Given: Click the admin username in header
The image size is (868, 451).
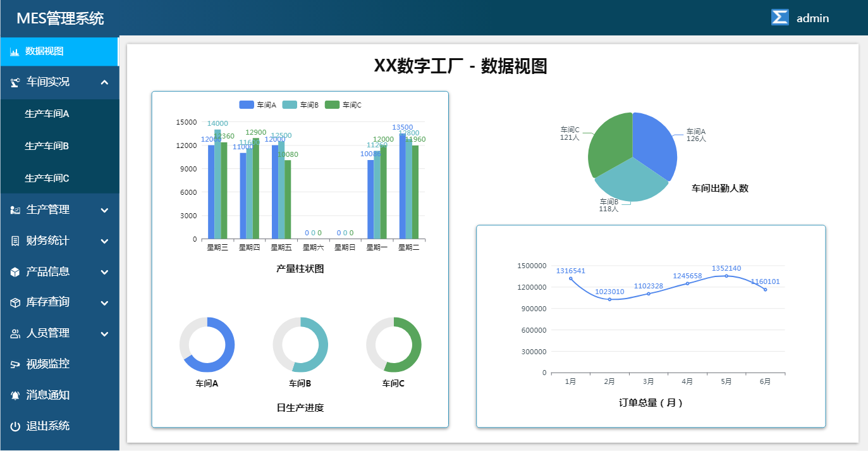Looking at the screenshot, I should pyautogui.click(x=812, y=18).
